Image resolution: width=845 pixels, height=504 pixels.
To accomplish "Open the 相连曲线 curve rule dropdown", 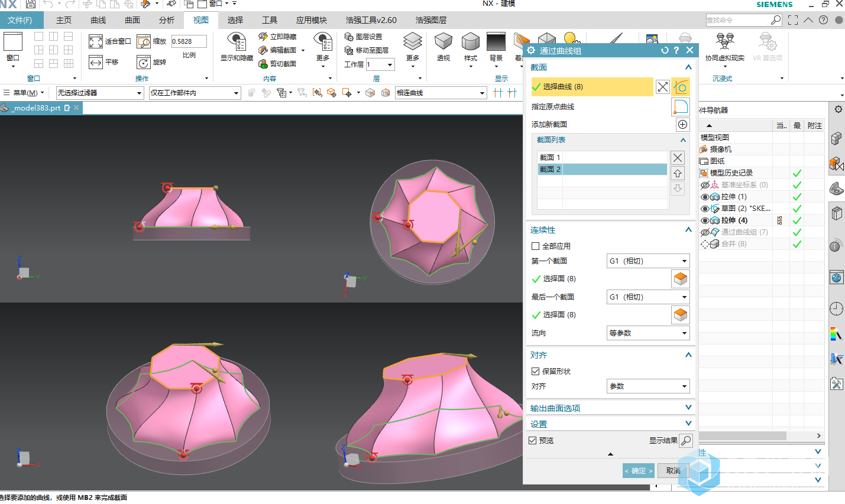I will [441, 93].
